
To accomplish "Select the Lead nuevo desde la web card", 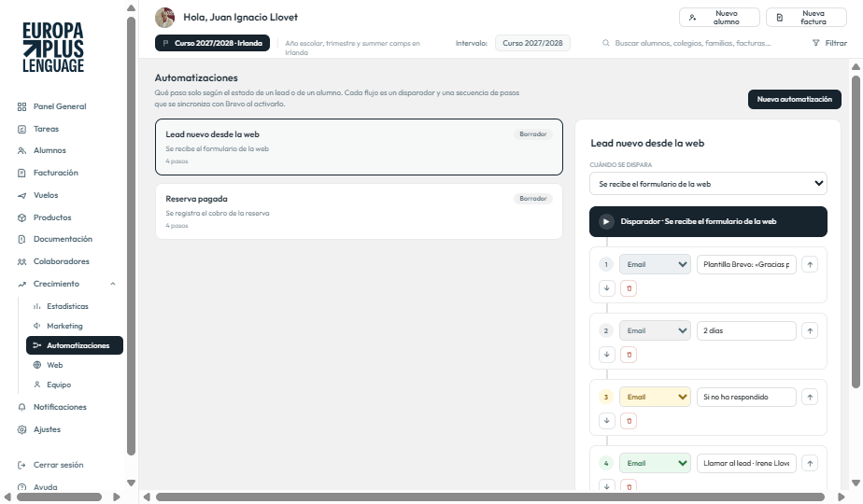I will pyautogui.click(x=359, y=147).
